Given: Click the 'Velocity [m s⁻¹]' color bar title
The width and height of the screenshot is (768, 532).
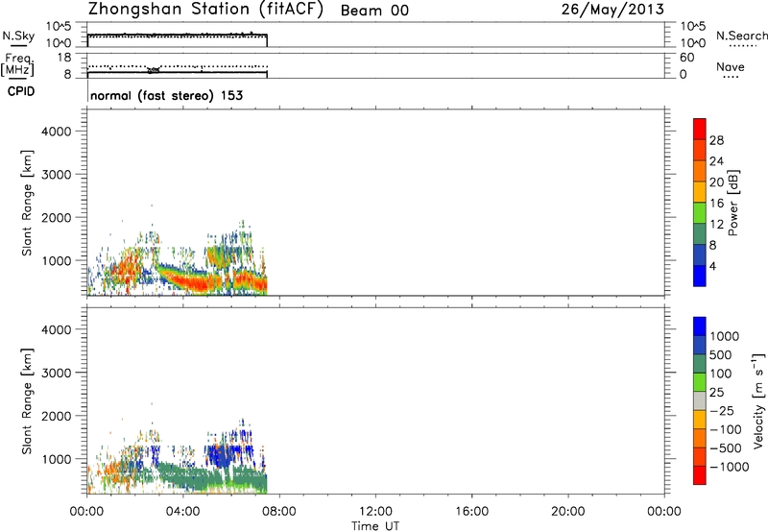Looking at the screenshot, I should click(758, 400).
